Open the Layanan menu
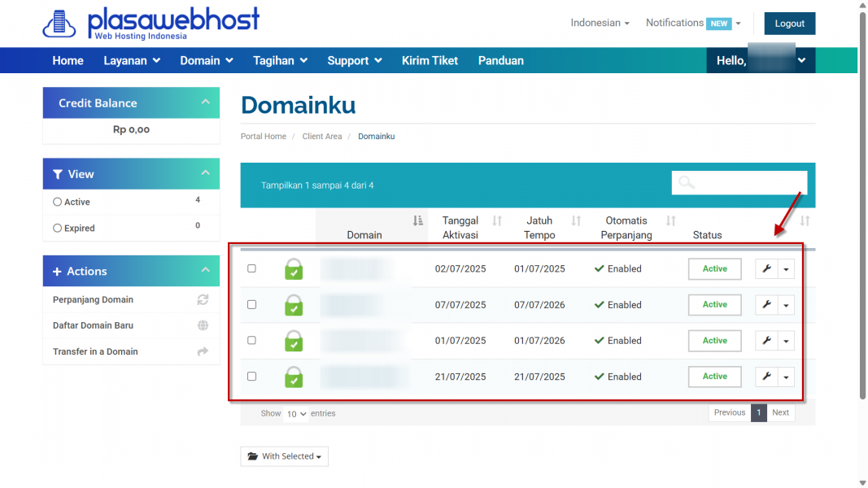This screenshot has height=488, width=868. [x=132, y=60]
